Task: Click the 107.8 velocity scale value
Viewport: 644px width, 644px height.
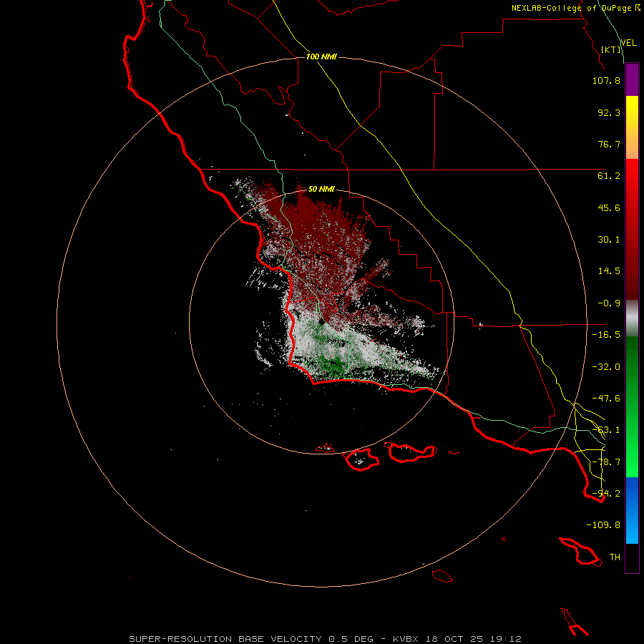Action: tap(606, 80)
